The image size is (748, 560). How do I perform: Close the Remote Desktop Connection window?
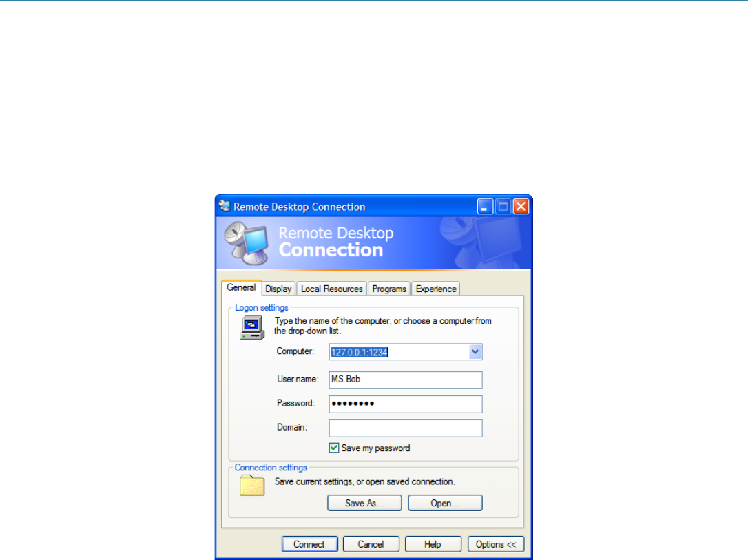521,206
